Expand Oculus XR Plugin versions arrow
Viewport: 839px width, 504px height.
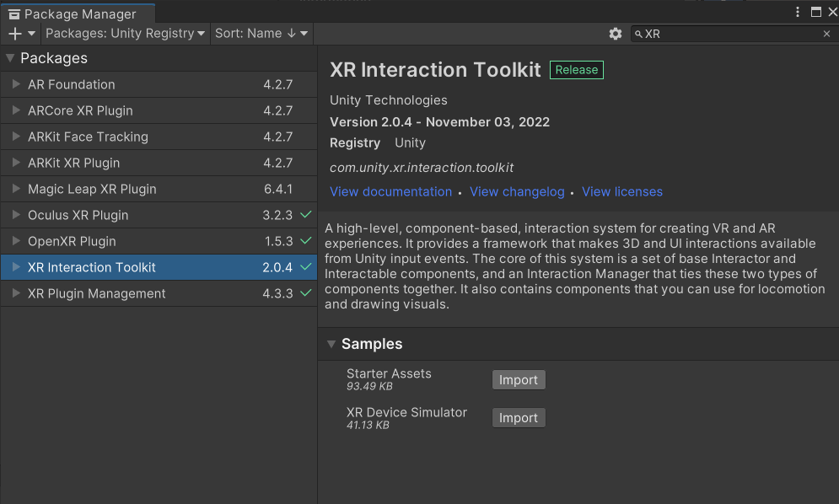point(16,215)
